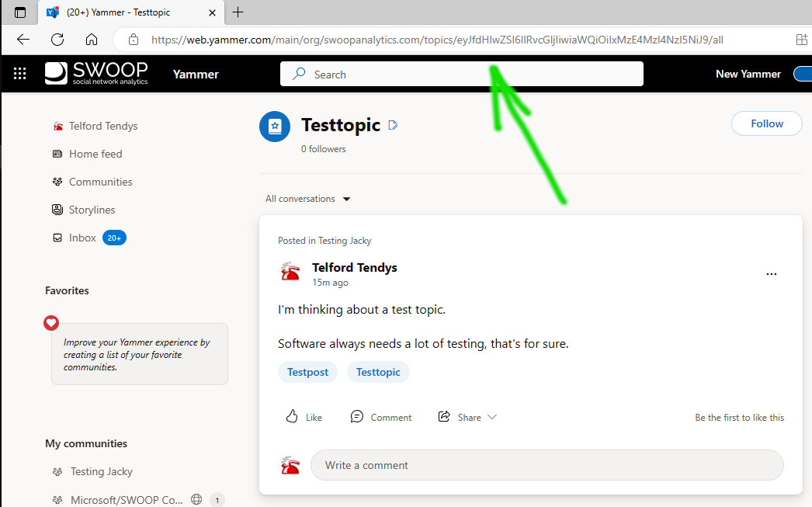812x507 pixels.
Task: Expand the Share options chevron
Action: (x=492, y=417)
